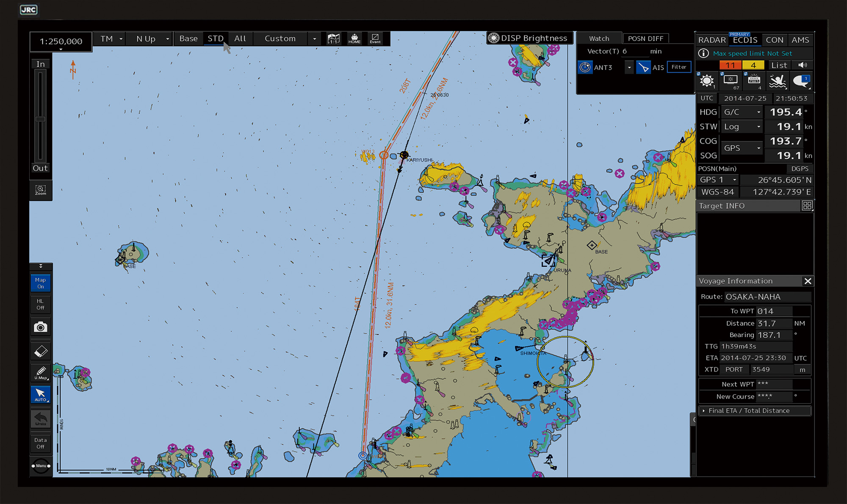The image size is (847, 504).
Task: Select the chart 1:1 scale icon
Action: [334, 38]
